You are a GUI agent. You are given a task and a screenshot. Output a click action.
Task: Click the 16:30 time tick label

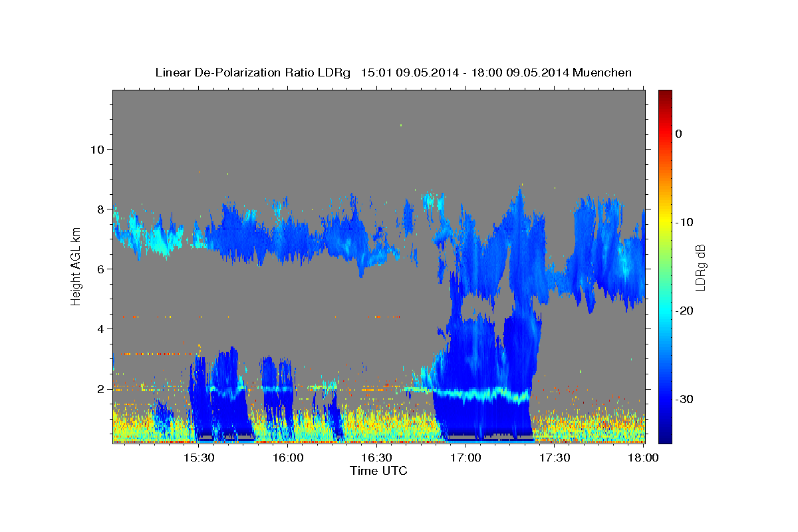[x=376, y=458]
